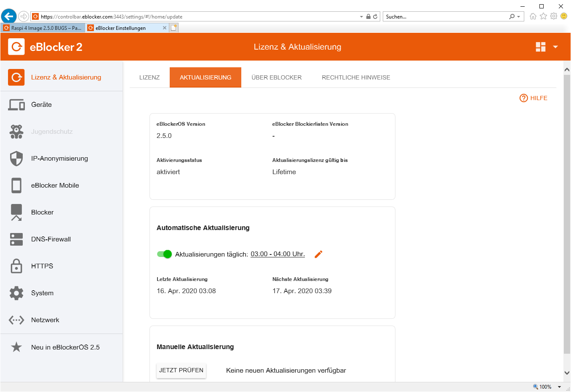Click the eBlocker 2 logo icon in header

click(16, 47)
